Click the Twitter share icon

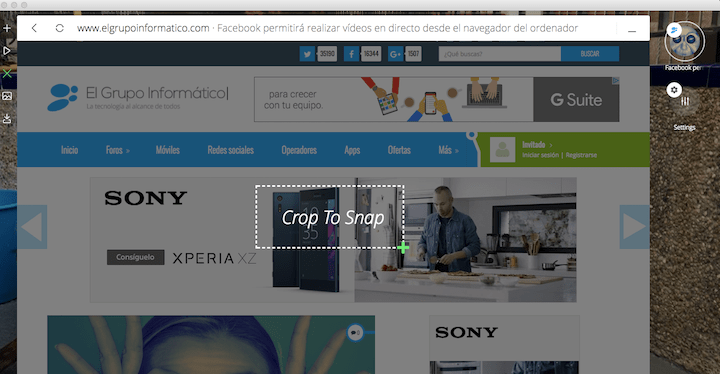[307, 54]
